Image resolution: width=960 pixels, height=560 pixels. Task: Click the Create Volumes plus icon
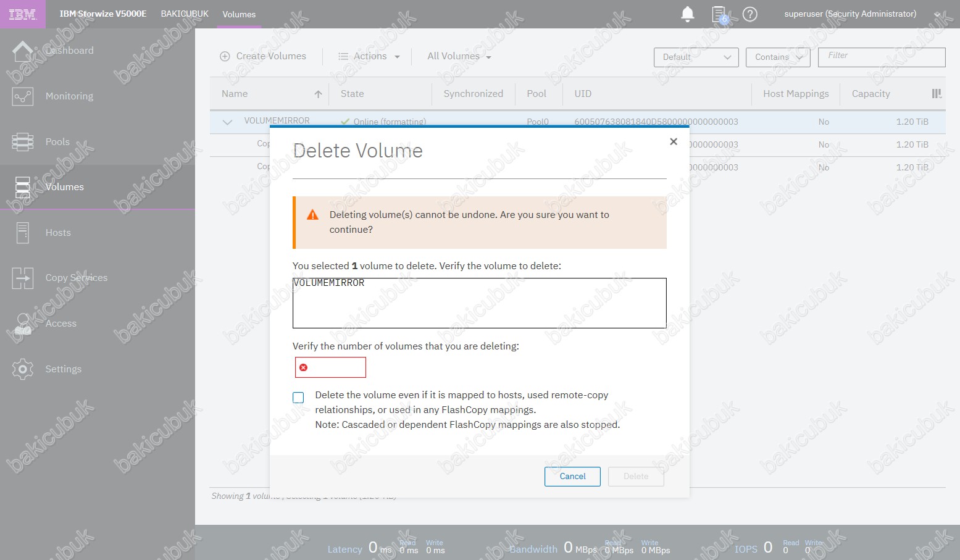(225, 56)
